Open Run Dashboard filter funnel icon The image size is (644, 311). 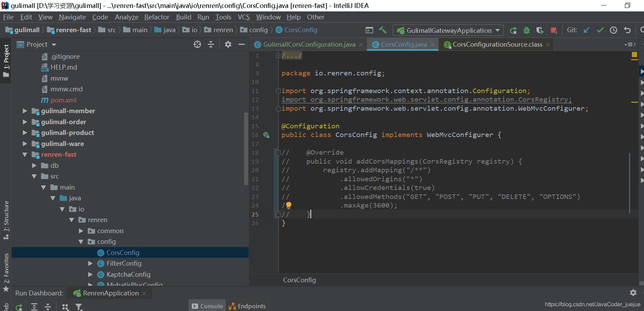(79, 307)
